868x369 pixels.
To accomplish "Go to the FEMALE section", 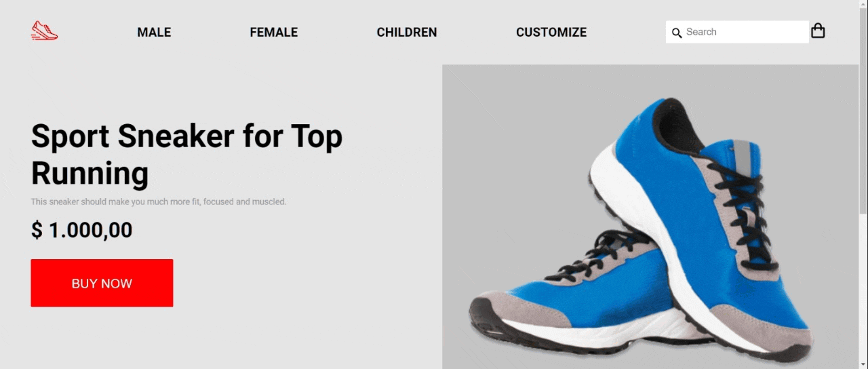I will [x=274, y=33].
